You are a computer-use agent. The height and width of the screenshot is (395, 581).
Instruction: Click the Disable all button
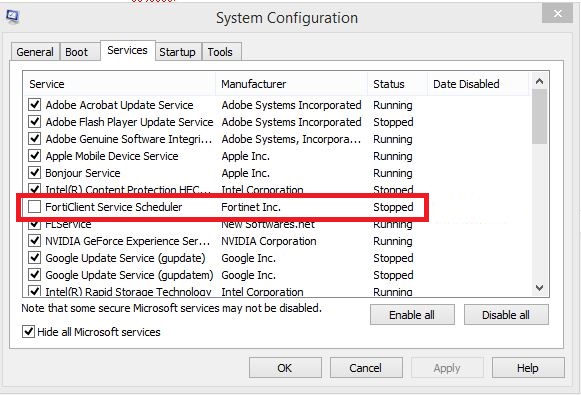[506, 315]
